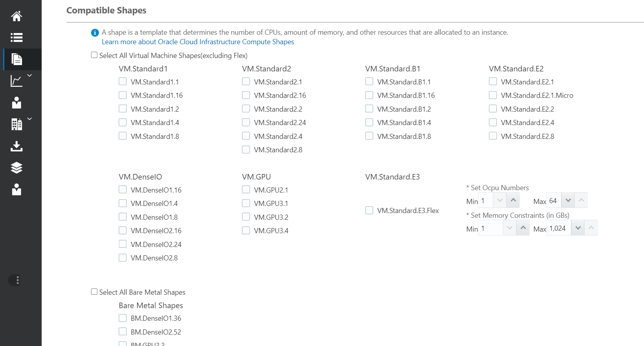
Task: Open the analytics chart icon in the sidebar
Action: pos(16,81)
